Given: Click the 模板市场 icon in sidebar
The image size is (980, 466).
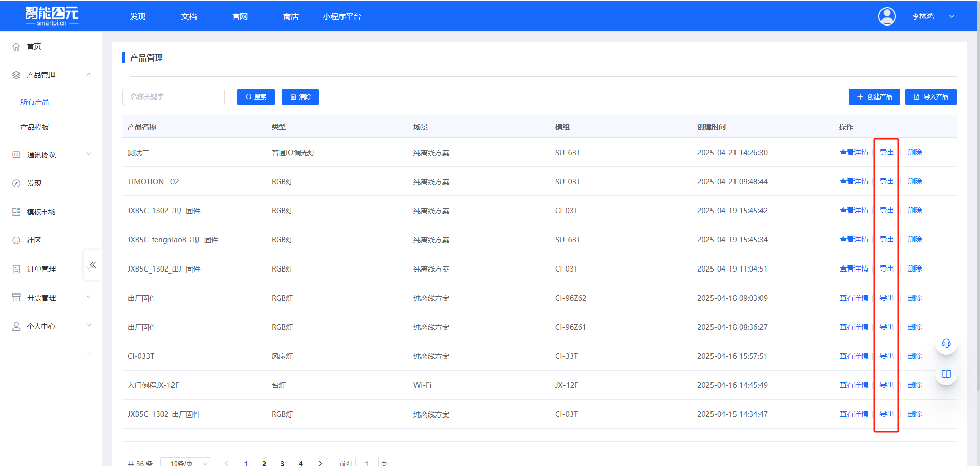Looking at the screenshot, I should click(16, 212).
